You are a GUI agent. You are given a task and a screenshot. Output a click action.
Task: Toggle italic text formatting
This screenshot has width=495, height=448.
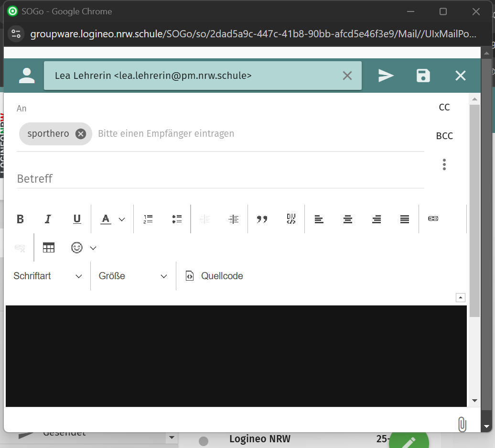point(48,219)
